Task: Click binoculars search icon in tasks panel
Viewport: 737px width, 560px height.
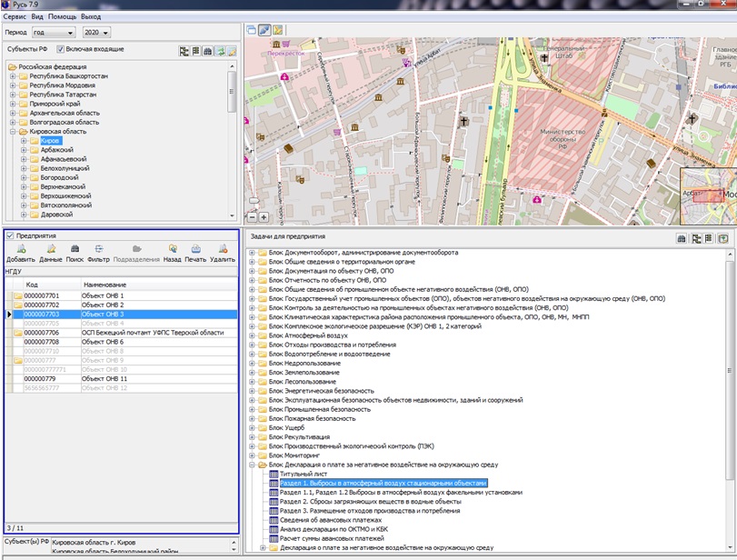Action: click(x=682, y=238)
